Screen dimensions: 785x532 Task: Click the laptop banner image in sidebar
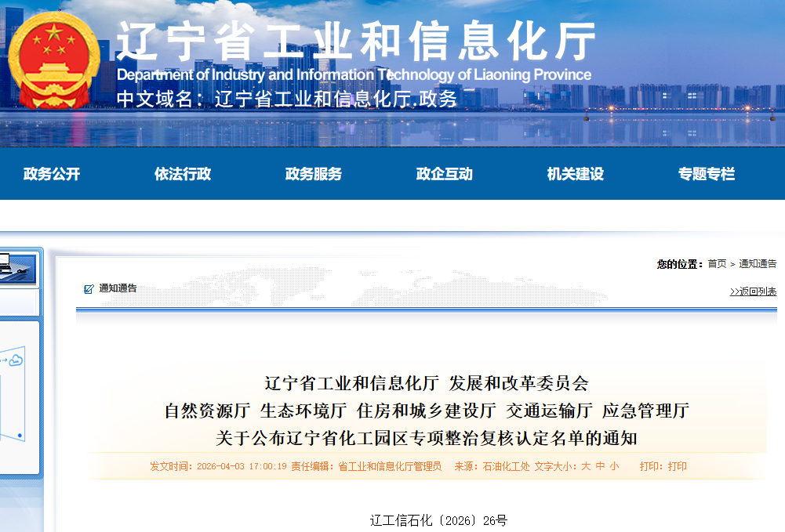click(x=17, y=270)
